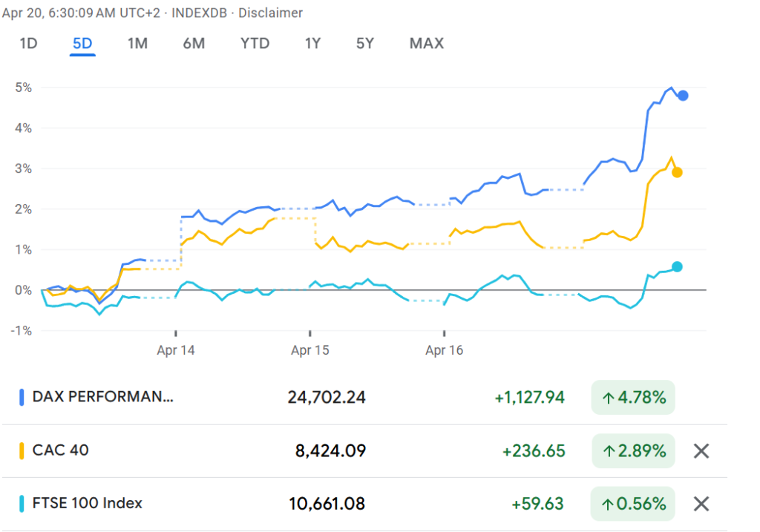This screenshot has width=760, height=532.
Task: Switch to the 1M time range tab
Action: point(137,44)
